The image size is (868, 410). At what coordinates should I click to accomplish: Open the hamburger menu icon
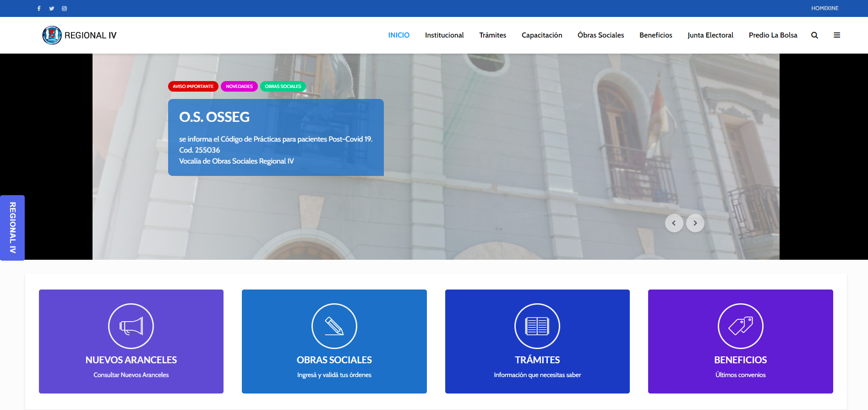tap(837, 35)
